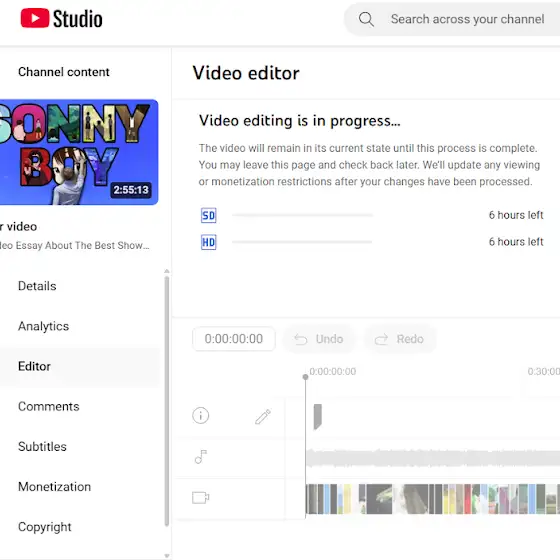Click the YouTube Studio logo
Viewport: 560px width, 560px height.
coord(61,18)
